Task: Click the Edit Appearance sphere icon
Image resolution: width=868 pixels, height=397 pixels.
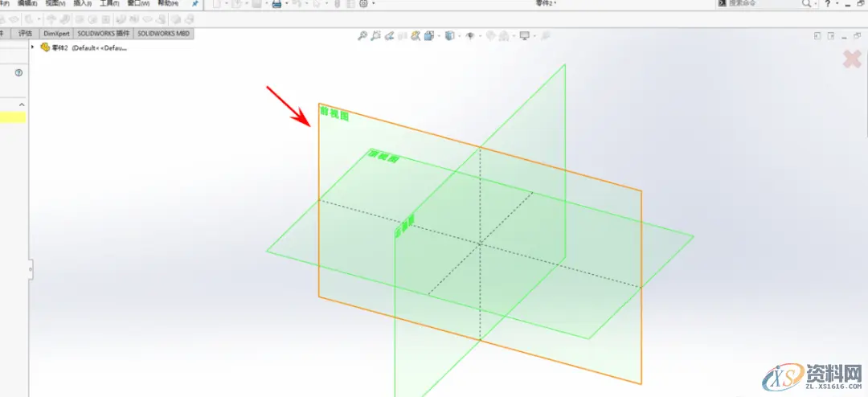Action: [x=490, y=36]
